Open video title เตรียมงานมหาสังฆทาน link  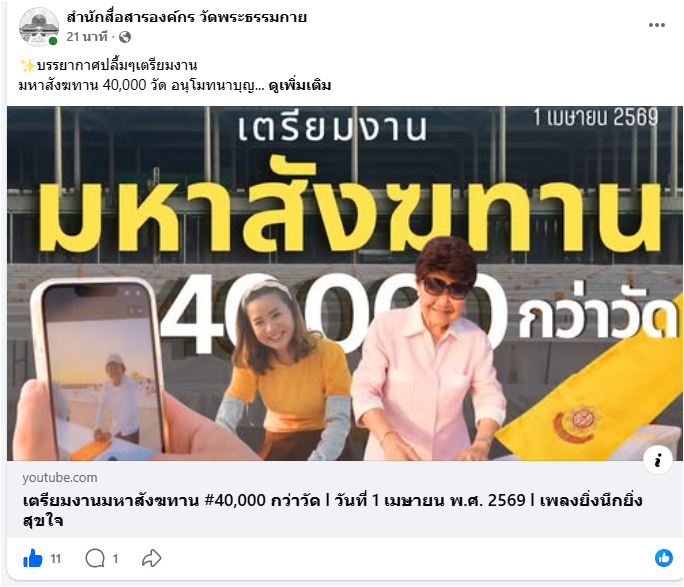pos(332,510)
